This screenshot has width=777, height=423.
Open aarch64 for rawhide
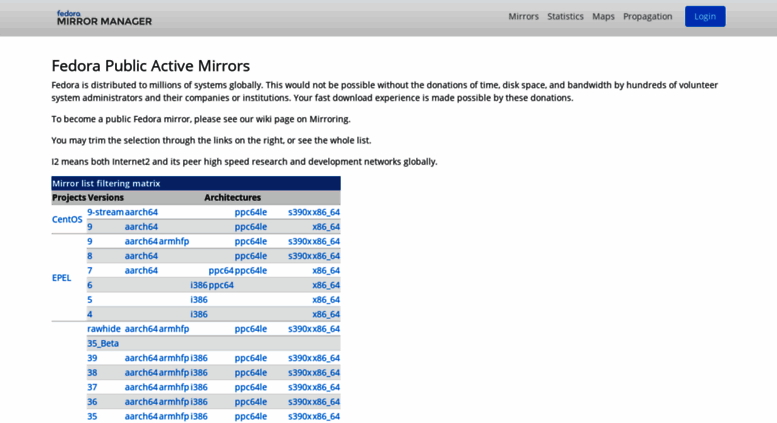141,329
